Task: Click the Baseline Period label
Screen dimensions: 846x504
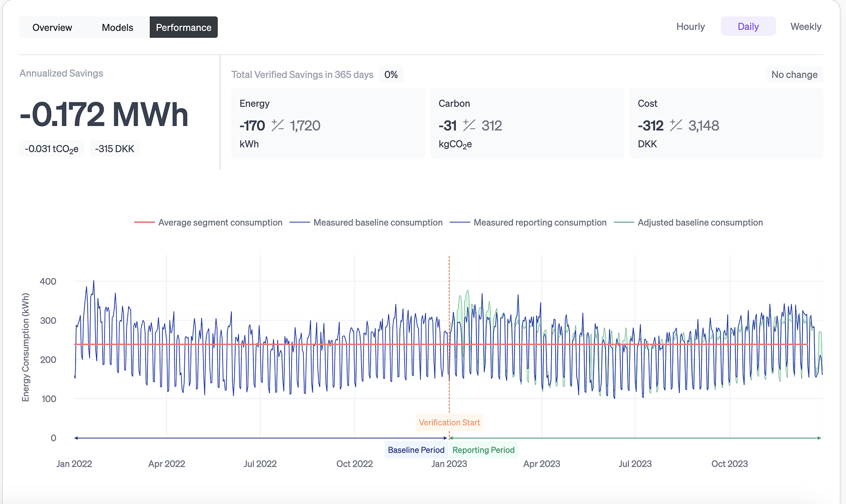Action: 416,450
